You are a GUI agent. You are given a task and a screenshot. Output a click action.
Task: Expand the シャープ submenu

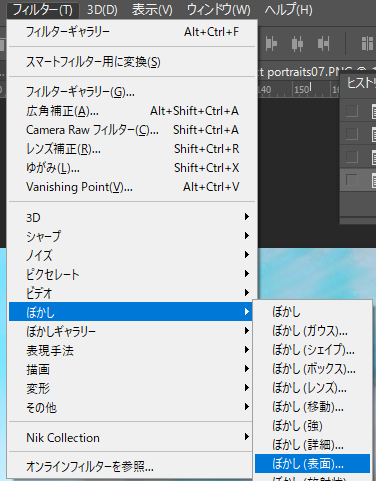point(132,236)
